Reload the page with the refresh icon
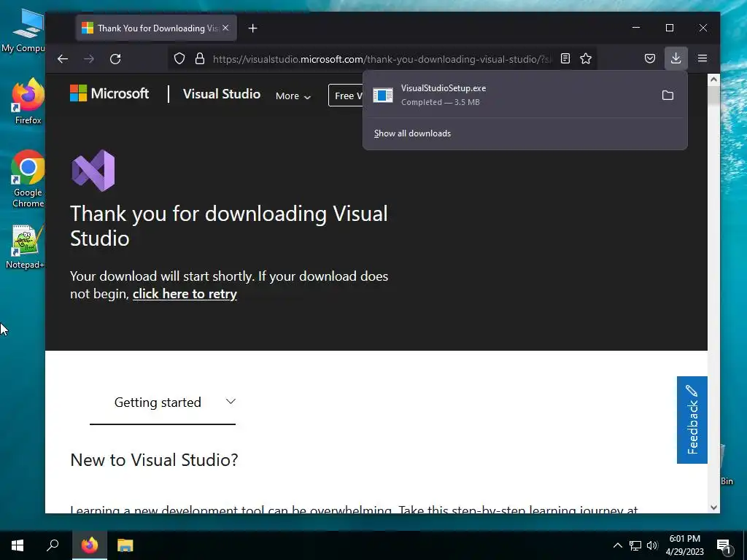Image resolution: width=747 pixels, height=560 pixels. tap(115, 58)
